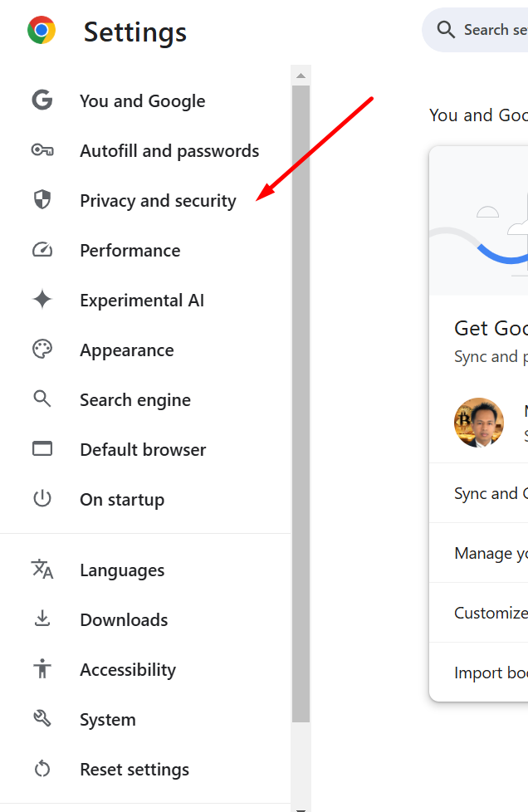Screen dimensions: 528x812
Task: Open the Search engine settings
Action: (135, 400)
